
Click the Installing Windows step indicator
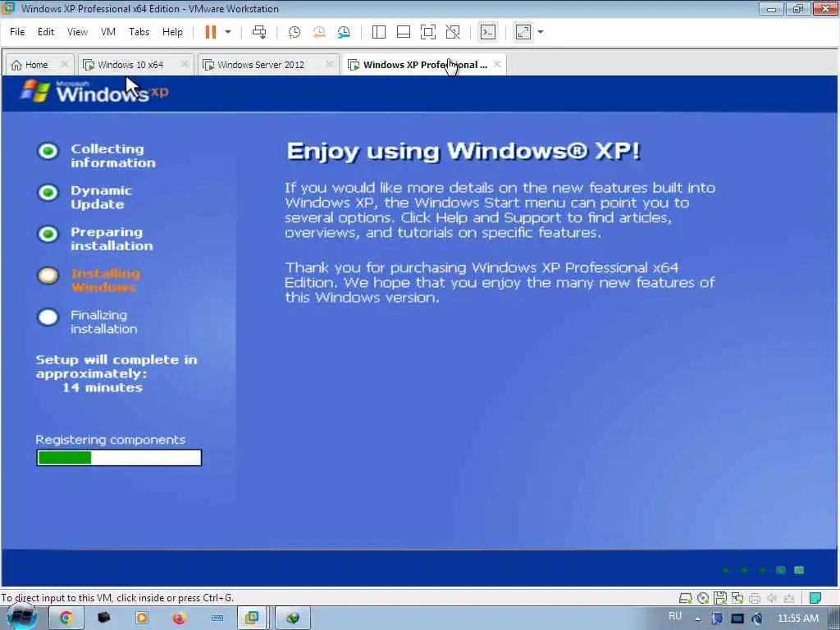(x=48, y=276)
